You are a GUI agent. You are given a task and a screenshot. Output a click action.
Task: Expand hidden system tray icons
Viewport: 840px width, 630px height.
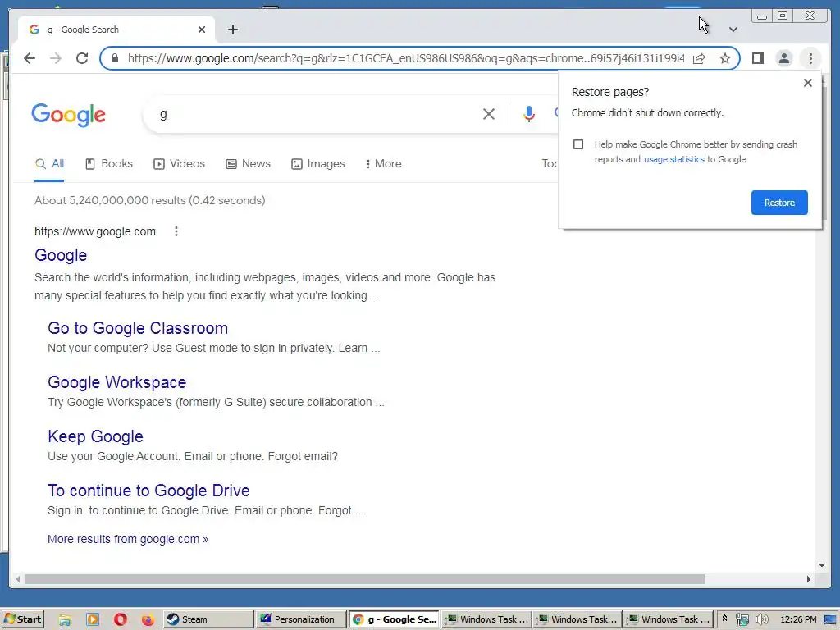pos(724,619)
